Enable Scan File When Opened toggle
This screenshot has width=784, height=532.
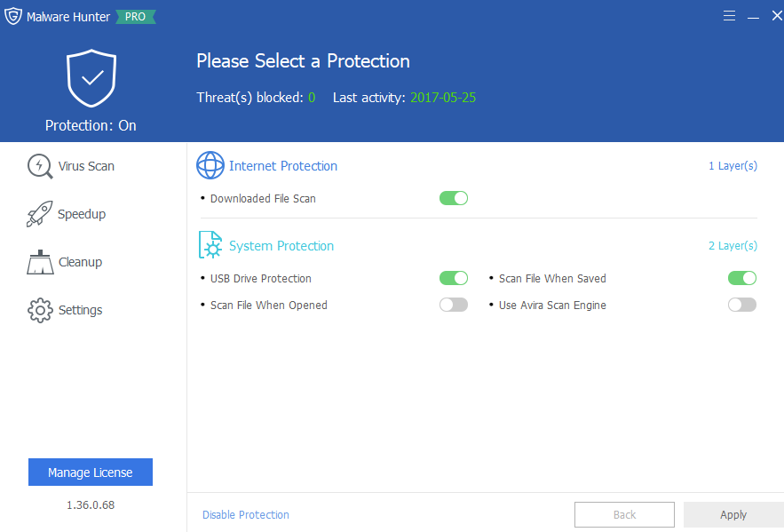(x=453, y=305)
